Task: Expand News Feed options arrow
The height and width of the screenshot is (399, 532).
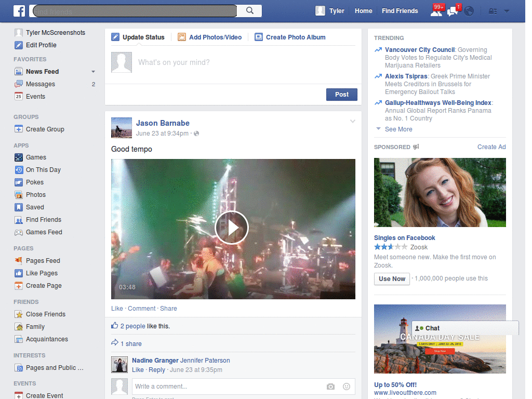Action: (94, 72)
